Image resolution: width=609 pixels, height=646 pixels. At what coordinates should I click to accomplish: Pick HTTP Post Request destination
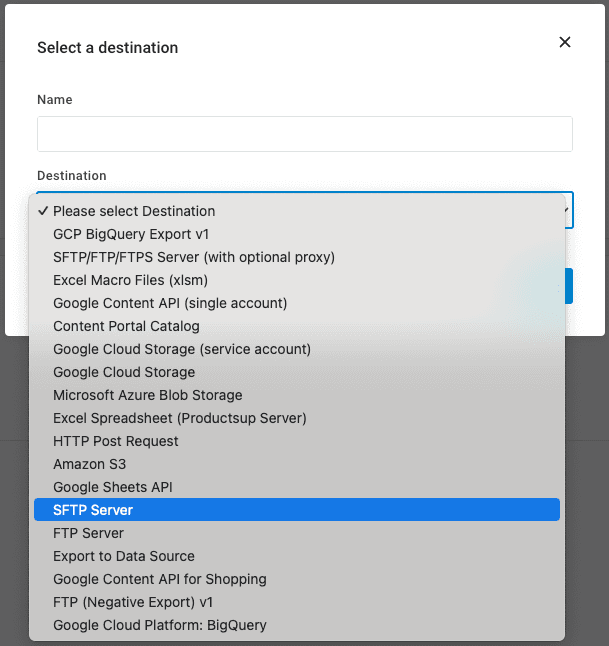pyautogui.click(x=116, y=441)
